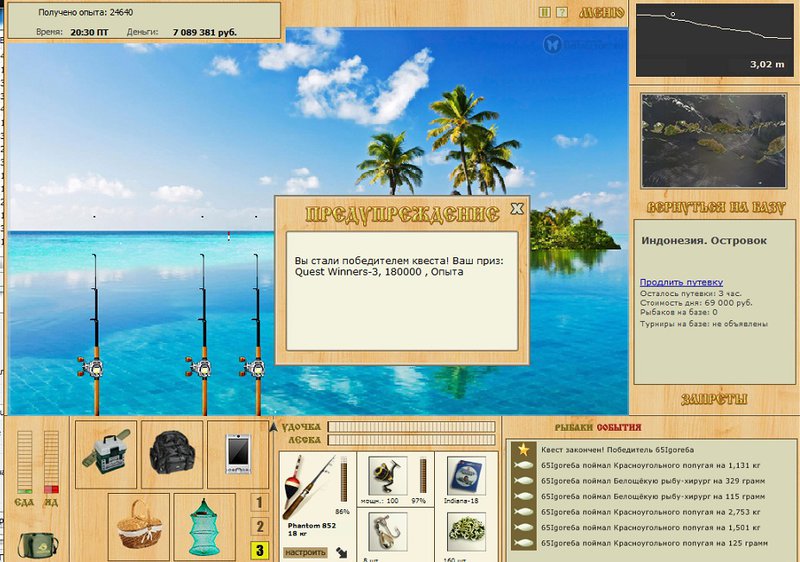The width and height of the screenshot is (800, 562).
Task: Click the left fishing rod
Action: [x=95, y=334]
